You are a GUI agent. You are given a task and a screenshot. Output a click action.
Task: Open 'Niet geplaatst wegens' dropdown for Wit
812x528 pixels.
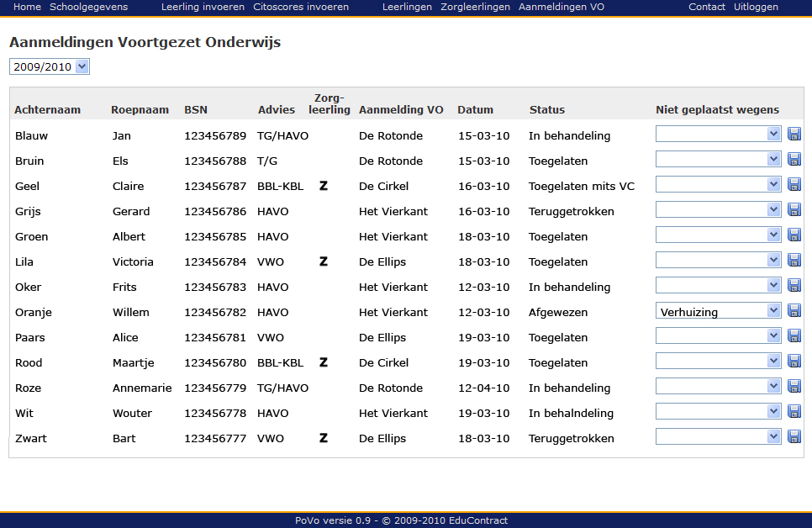point(718,411)
